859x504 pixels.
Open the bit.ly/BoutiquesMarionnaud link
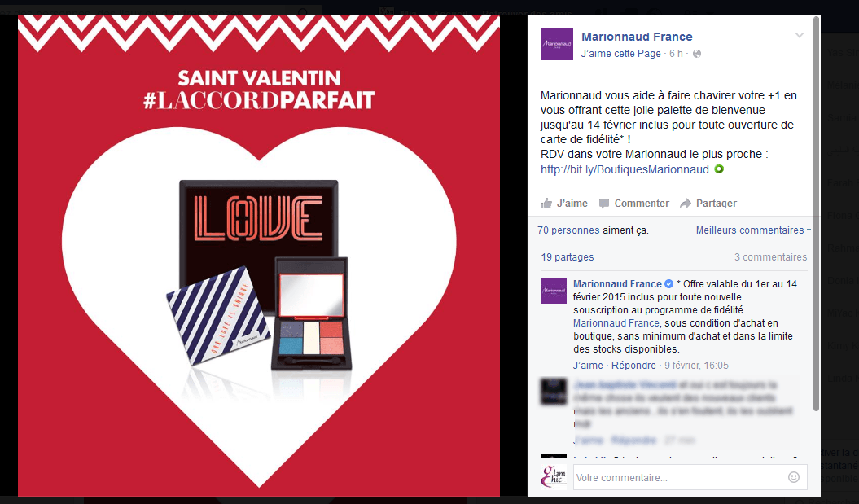click(625, 169)
